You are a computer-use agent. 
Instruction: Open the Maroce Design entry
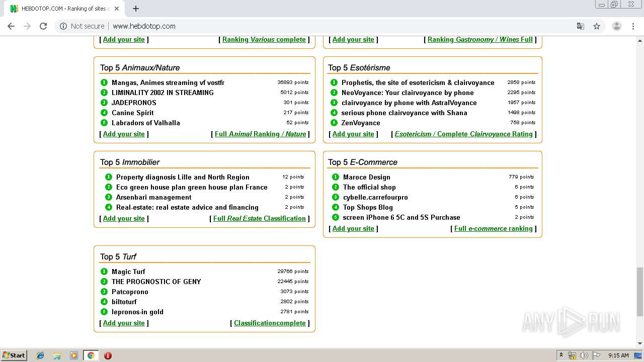point(367,177)
